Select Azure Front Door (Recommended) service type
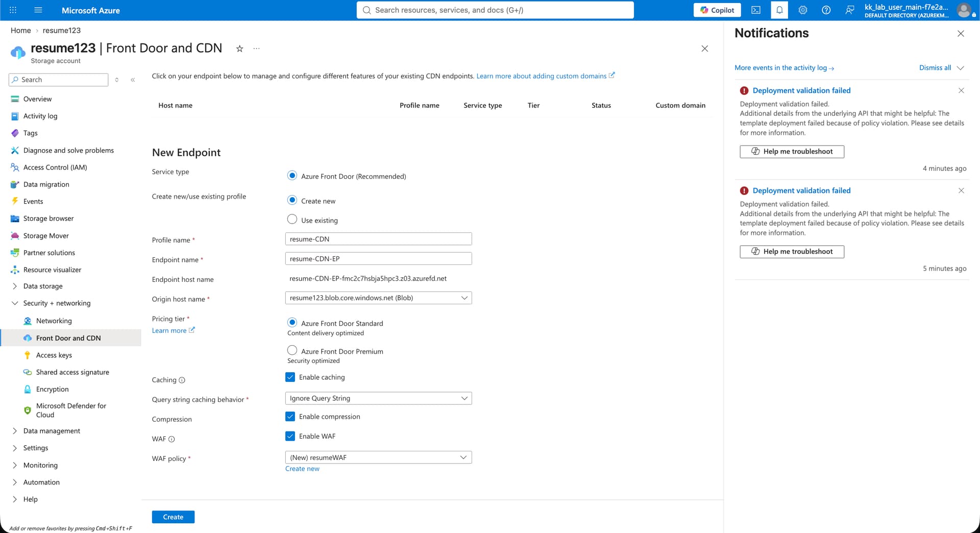The height and width of the screenshot is (533, 980). pyautogui.click(x=292, y=176)
